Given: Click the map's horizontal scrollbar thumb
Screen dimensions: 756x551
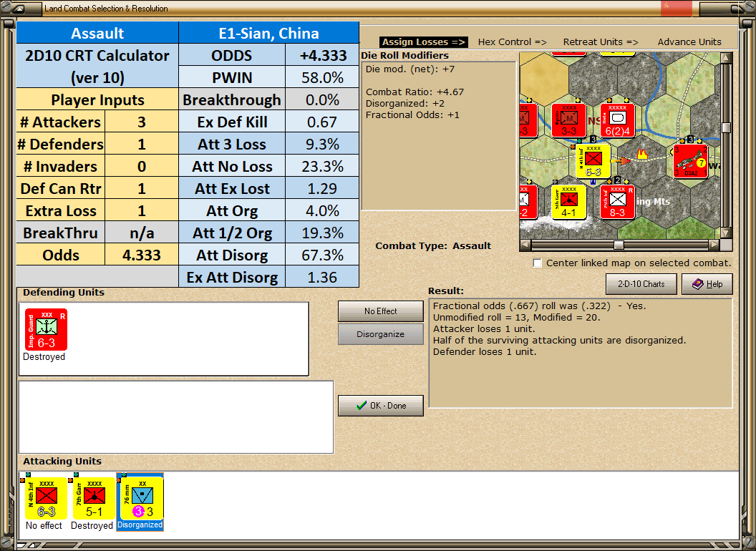Looking at the screenshot, I should pos(619,245).
